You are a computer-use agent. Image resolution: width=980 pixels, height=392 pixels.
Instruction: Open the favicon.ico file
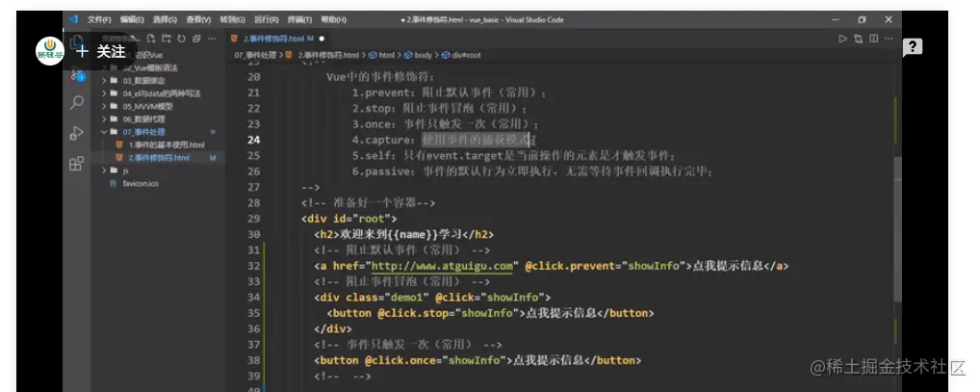point(141,183)
